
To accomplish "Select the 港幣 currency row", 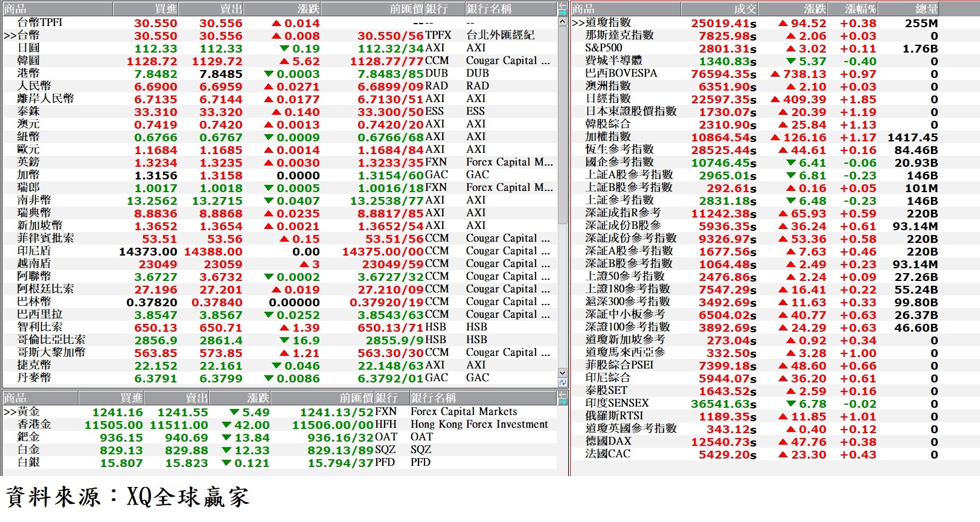I will point(279,73).
